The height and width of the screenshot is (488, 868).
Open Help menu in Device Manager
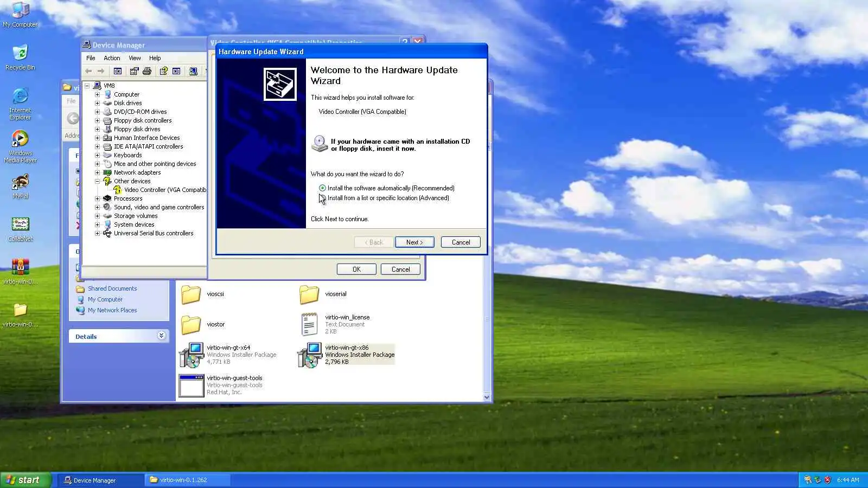click(155, 58)
